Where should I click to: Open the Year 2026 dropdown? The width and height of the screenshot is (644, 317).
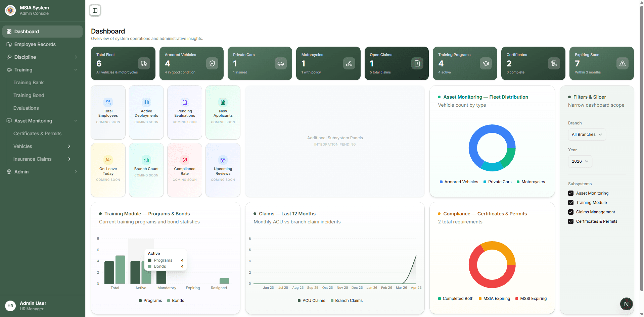tap(580, 161)
